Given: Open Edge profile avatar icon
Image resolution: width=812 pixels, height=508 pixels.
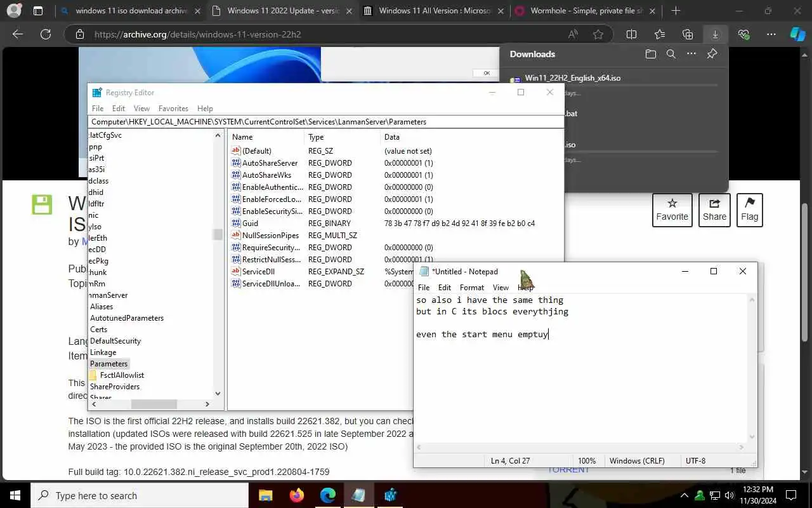Looking at the screenshot, I should tap(13, 11).
